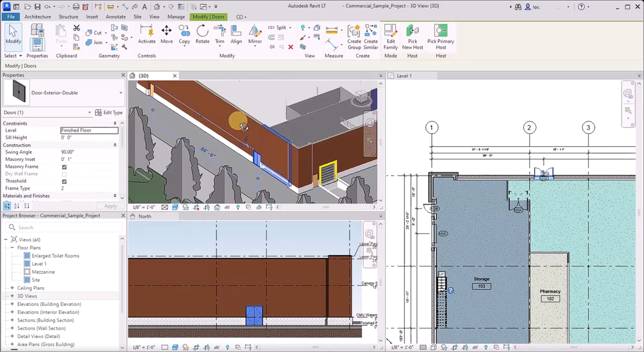Click the Apply button in Properties

110,206
